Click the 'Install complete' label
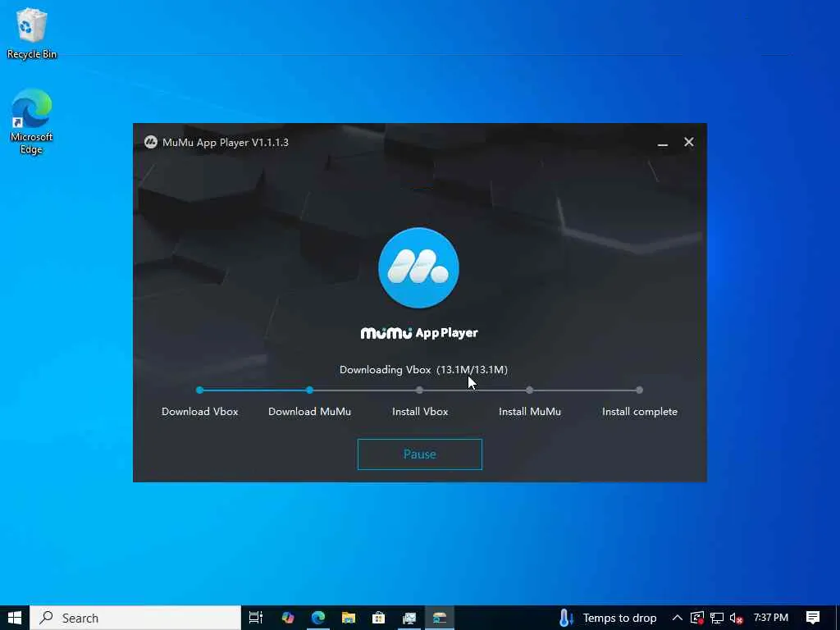The image size is (840, 630). click(640, 412)
